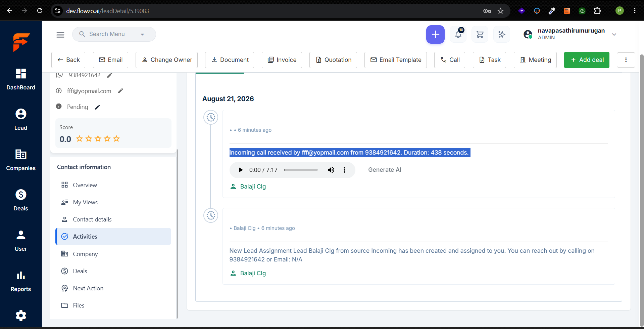Click the Quotation button
The height and width of the screenshot is (329, 644).
pos(333,60)
